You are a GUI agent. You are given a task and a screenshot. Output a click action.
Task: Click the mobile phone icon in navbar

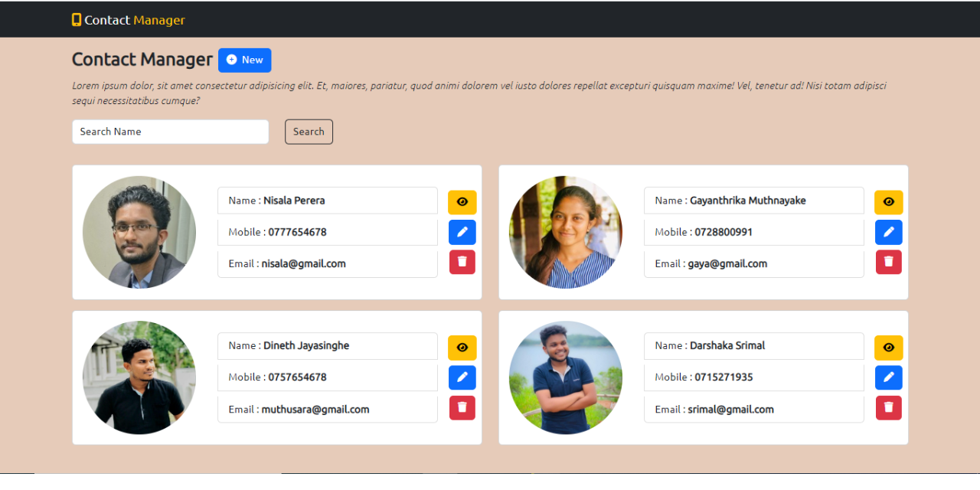77,20
